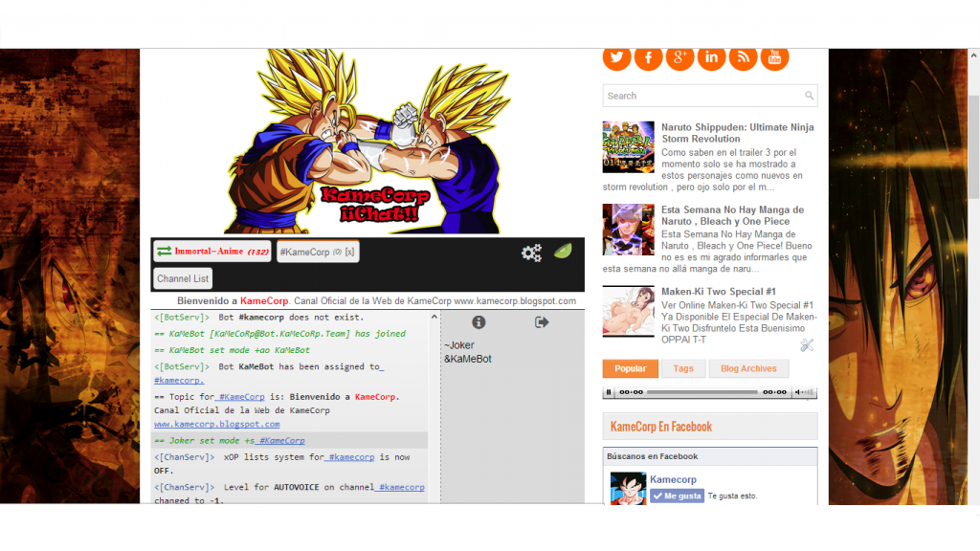Click 'KaMeBot set mode +ao KaMeBot' line
Screen dimensions: 980x551
coord(232,350)
